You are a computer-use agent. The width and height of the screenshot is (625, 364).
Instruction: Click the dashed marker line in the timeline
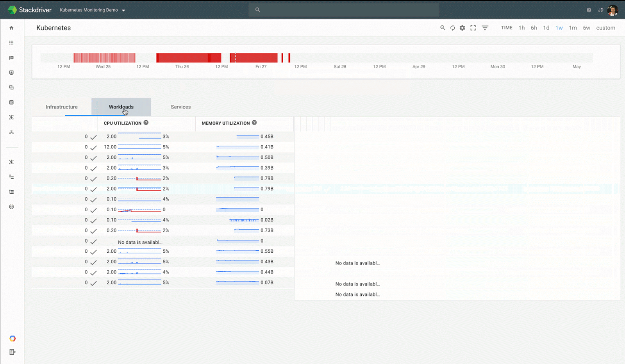coord(236,58)
